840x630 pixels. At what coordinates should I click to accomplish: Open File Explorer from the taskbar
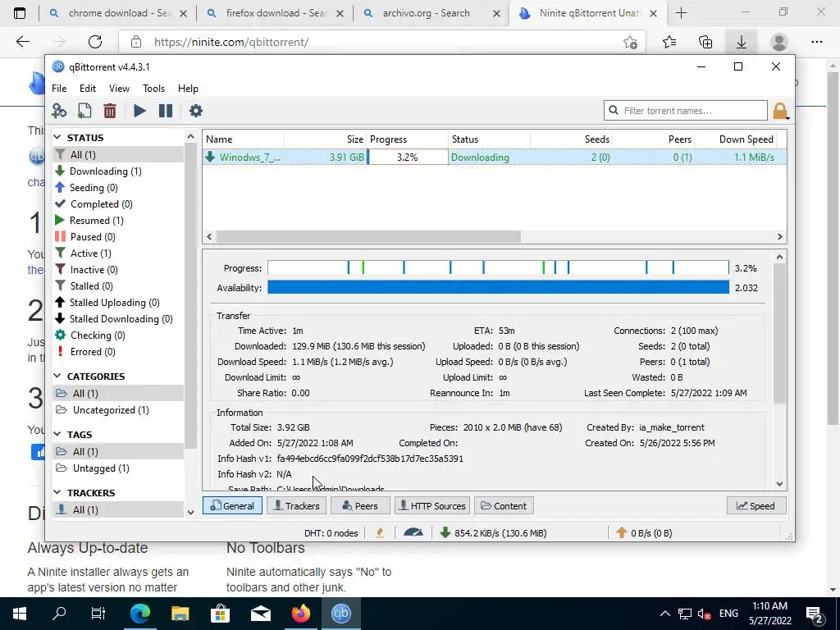click(x=180, y=614)
